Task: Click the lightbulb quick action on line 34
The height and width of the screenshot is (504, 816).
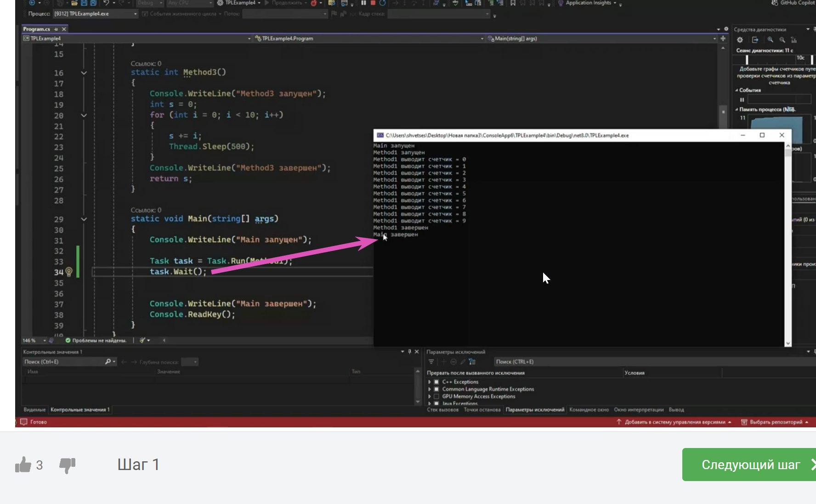Action: (69, 272)
